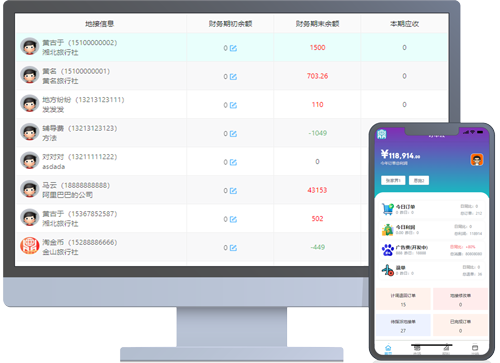Viewport: 500px width, 363px height.
Task: Edit opening balance for 淘金币 row
Action: tap(233, 248)
